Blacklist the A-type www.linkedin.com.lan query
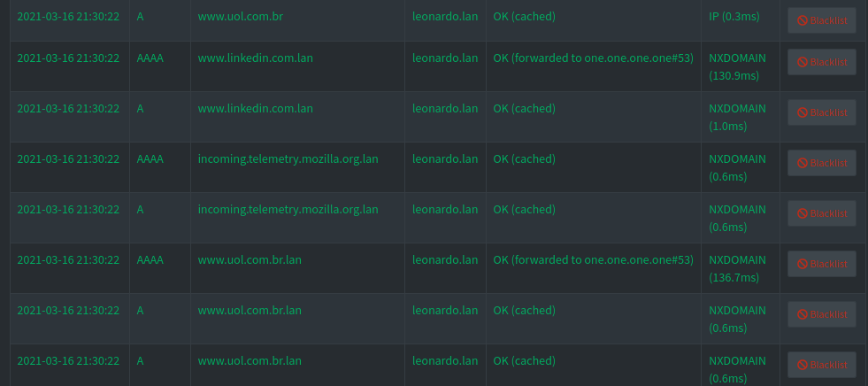The image size is (868, 386). (821, 112)
